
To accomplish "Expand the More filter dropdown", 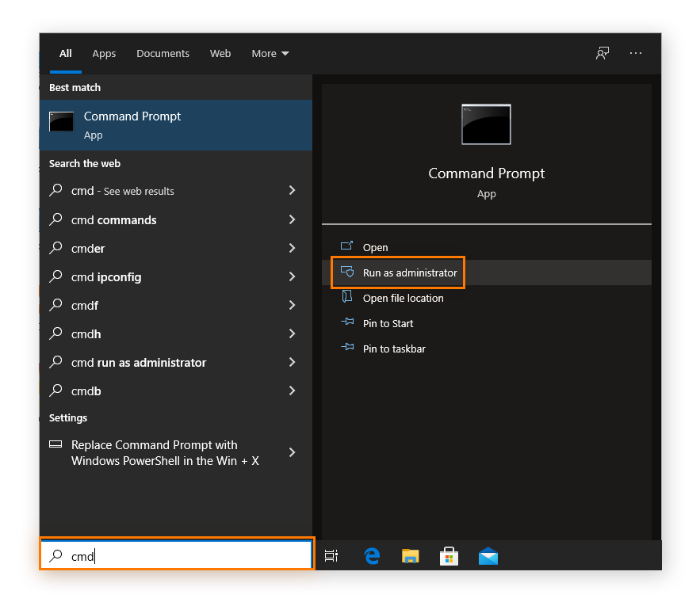I will (x=270, y=54).
